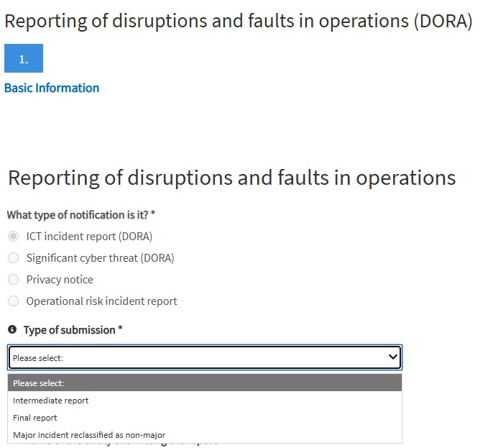Image resolution: width=493 pixels, height=448 pixels.
Task: Click the 'Operational risk incident report' label text
Action: [x=101, y=301]
